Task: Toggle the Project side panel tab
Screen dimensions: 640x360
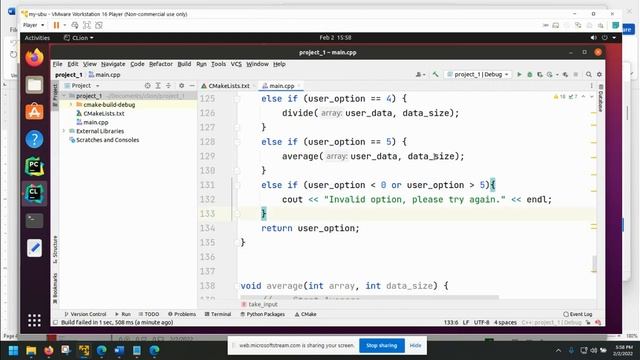Action: coord(55,95)
